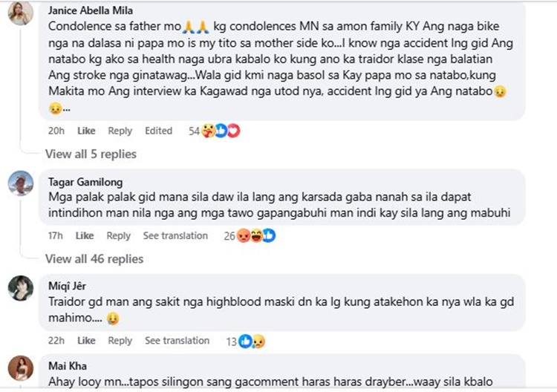Screen dimensions: 557x392
Task: Like Janice Abella Mila's comment
Action: pyautogui.click(x=86, y=131)
